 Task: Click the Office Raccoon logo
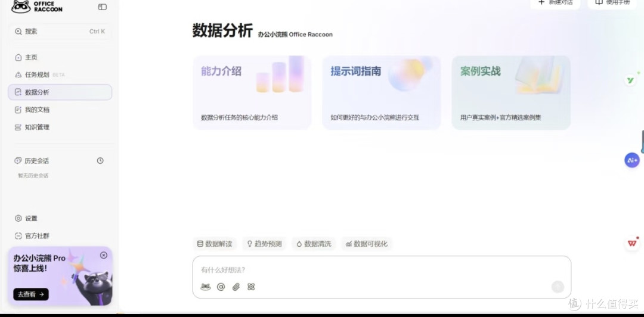[36, 6]
